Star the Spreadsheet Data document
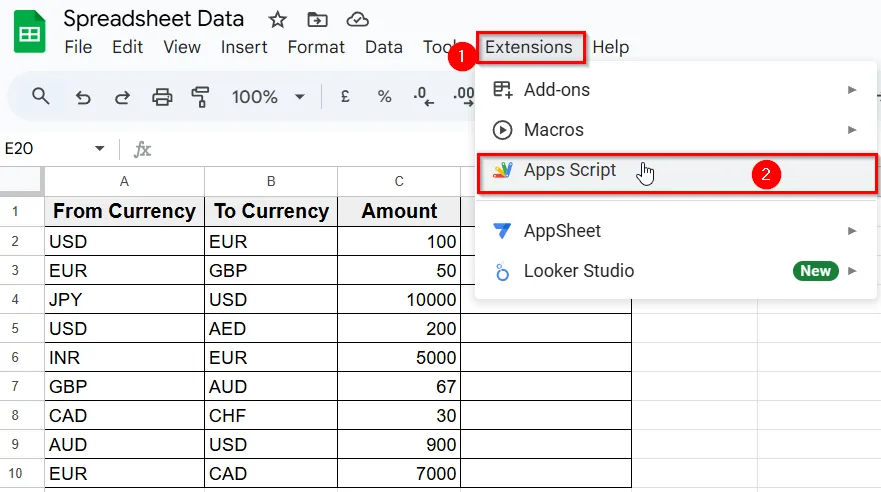Viewport: 881px width, 492px height. click(x=277, y=20)
